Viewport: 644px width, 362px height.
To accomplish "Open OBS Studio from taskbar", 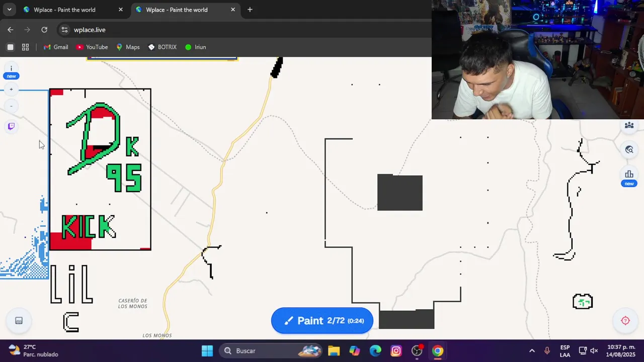I will pos(417,351).
